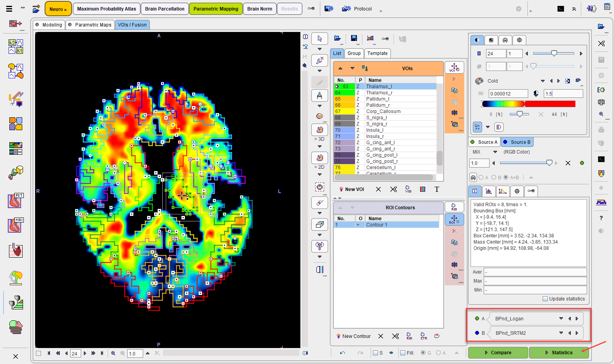Delete the selected contour X icon
This screenshot has width=614, height=364.
coord(381,336)
